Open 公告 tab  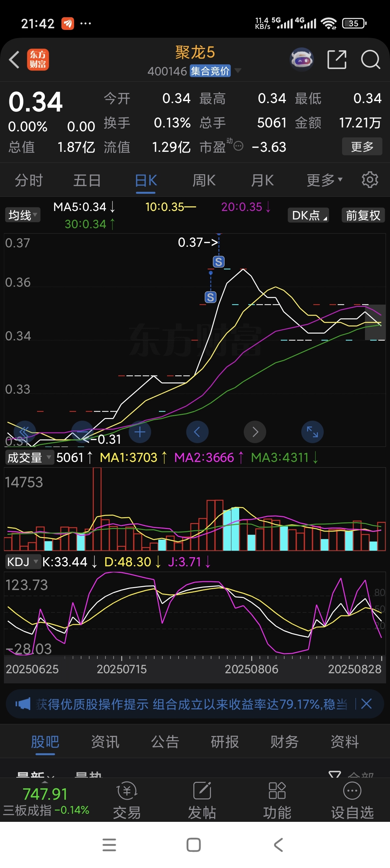point(165,742)
